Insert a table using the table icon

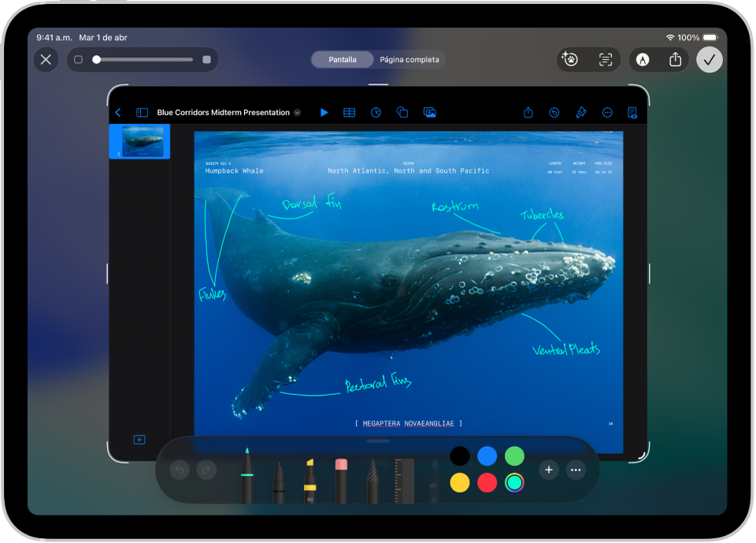[350, 112]
